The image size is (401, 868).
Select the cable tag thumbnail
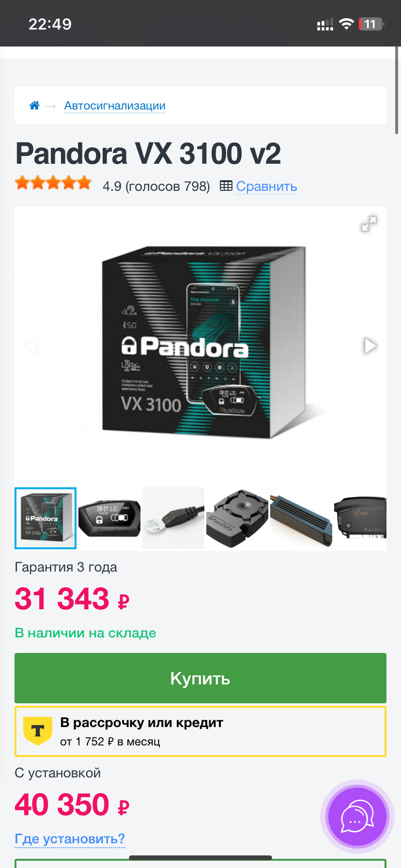click(x=173, y=518)
